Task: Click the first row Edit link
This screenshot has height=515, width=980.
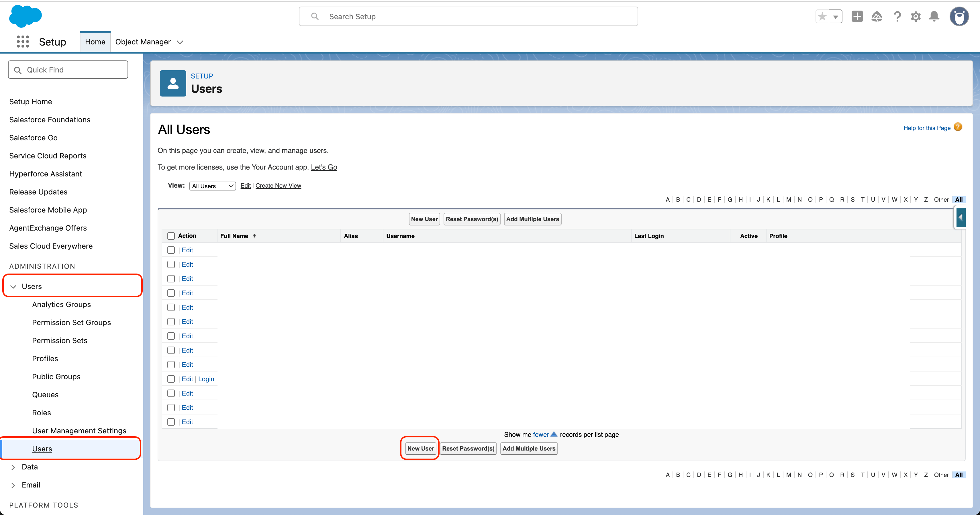Action: point(187,250)
